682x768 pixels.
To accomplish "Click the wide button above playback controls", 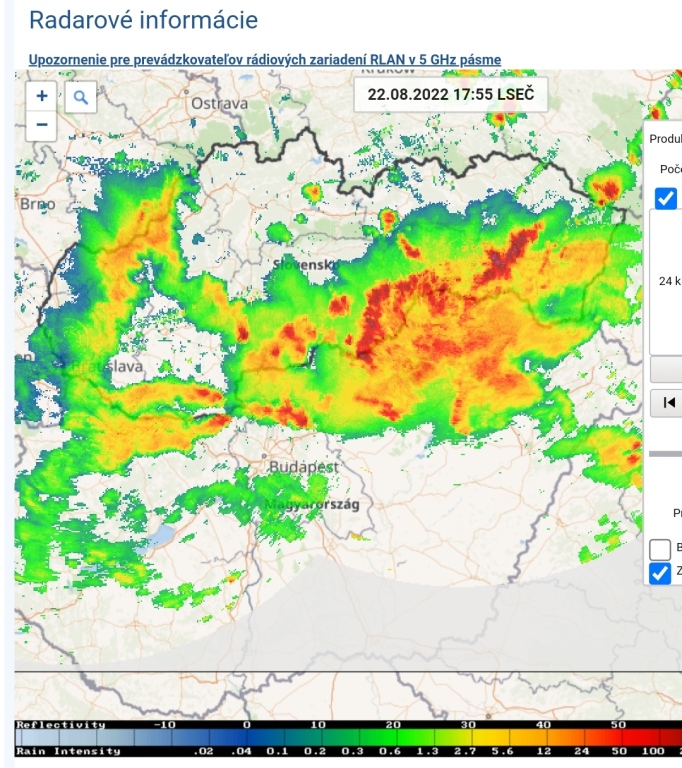I will 666,369.
